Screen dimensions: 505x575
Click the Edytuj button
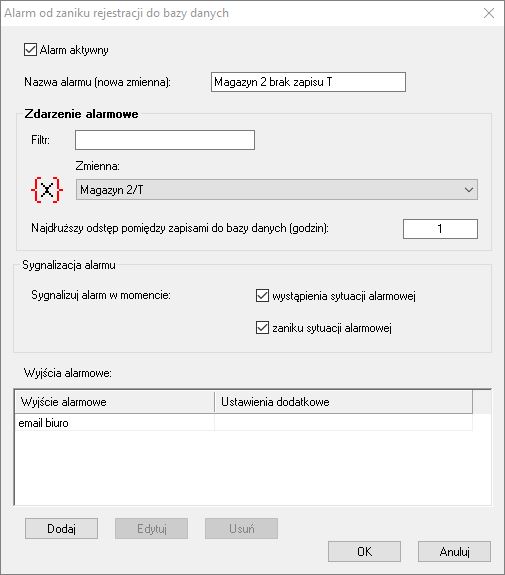click(x=151, y=528)
